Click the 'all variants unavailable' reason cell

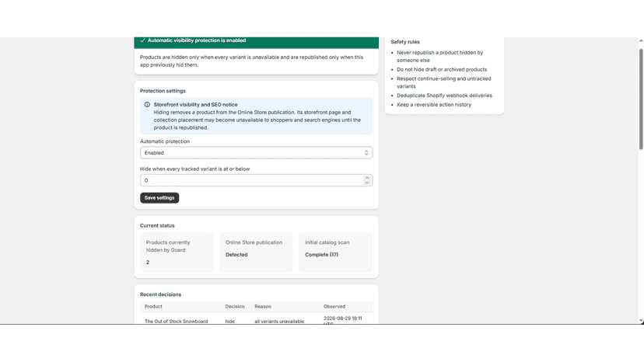coord(279,322)
